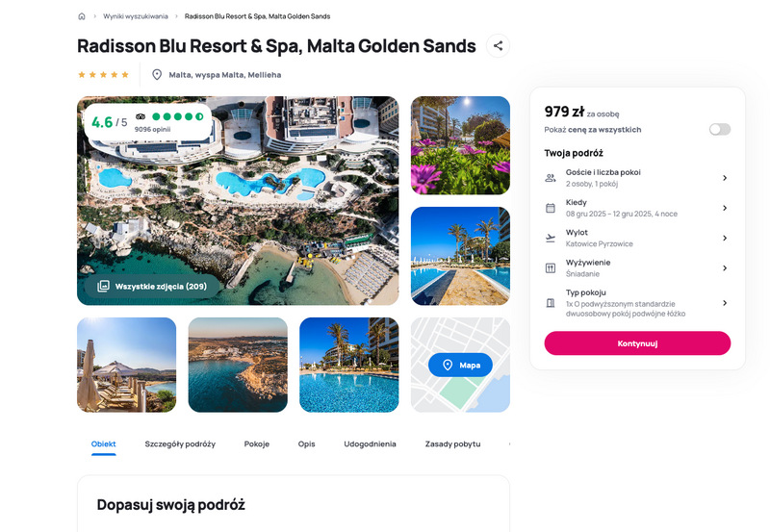Image resolution: width=770 pixels, height=532 pixels.
Task: Click the calendar icon beside Kiedy
Action: point(551,208)
